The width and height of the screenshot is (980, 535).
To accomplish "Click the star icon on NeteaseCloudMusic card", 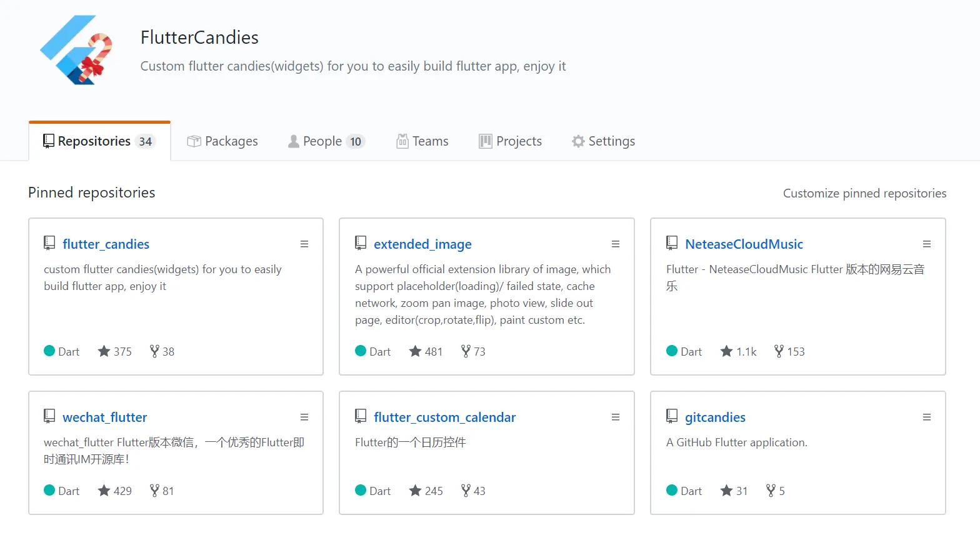I will [x=726, y=351].
